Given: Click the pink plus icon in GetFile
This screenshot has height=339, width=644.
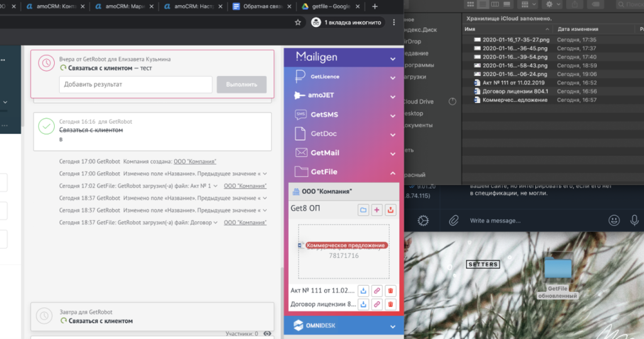Looking at the screenshot, I should [x=377, y=210].
